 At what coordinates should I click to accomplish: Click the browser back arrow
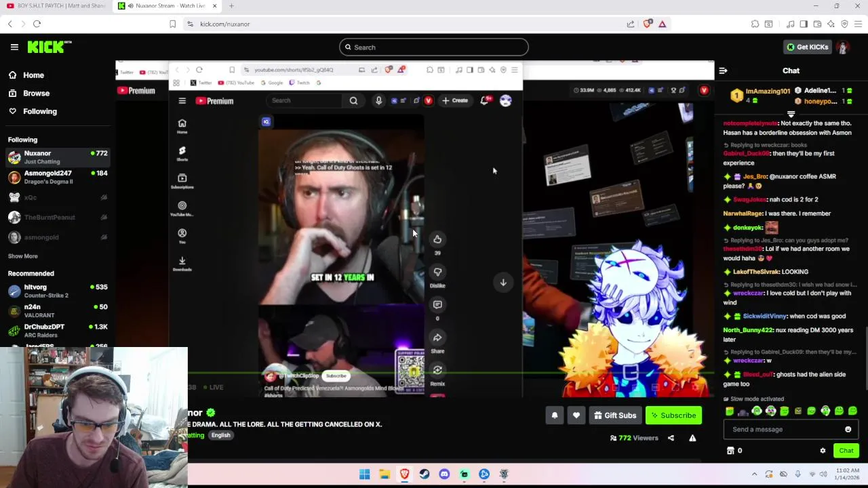[x=9, y=24]
